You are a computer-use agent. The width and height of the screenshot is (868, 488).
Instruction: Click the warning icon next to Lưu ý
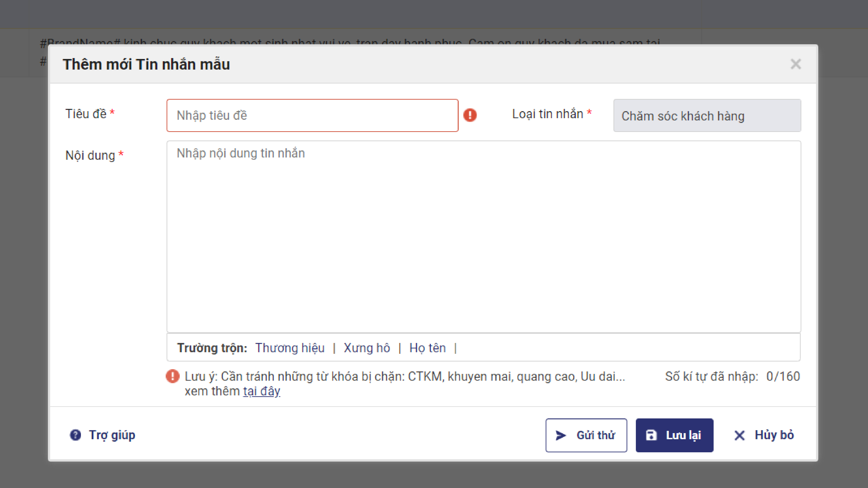pyautogui.click(x=172, y=376)
